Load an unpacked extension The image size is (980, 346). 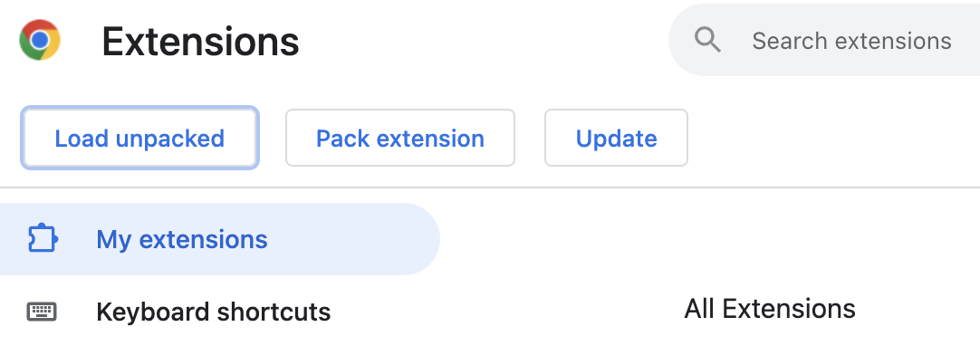(x=139, y=138)
